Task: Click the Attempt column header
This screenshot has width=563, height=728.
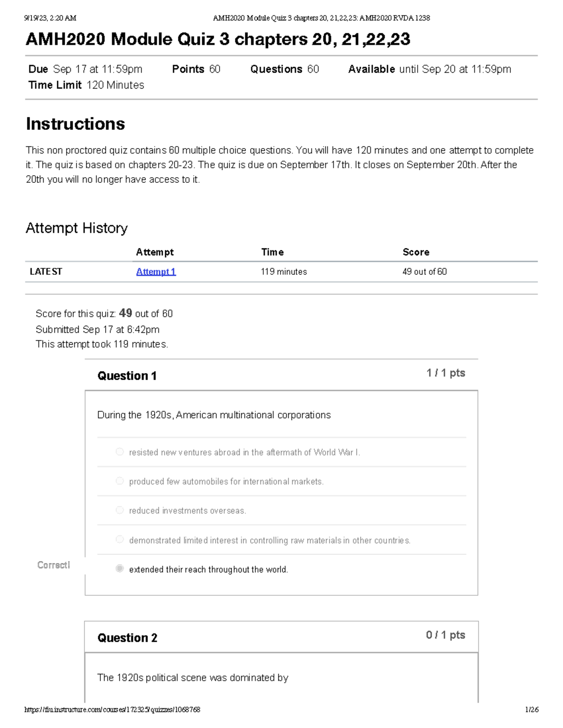Action: [x=155, y=252]
